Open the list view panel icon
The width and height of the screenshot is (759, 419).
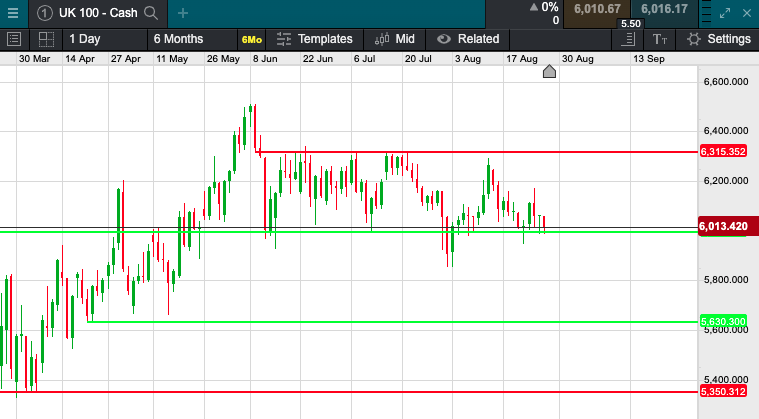tap(14, 39)
